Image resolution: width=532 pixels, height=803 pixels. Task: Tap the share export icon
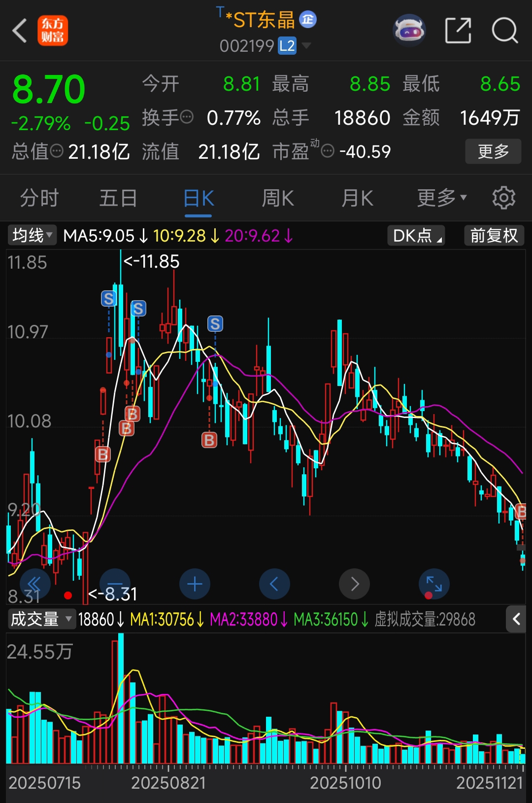pos(458,31)
